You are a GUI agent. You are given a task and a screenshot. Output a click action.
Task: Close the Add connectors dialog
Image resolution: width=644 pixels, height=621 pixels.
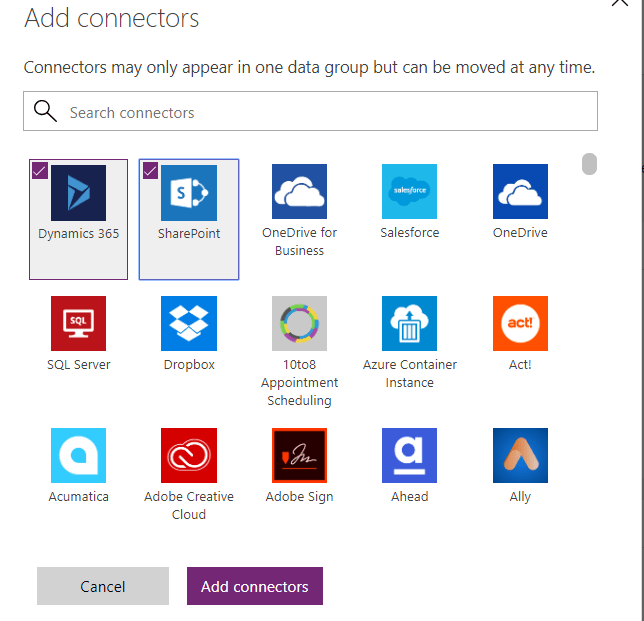620,2
